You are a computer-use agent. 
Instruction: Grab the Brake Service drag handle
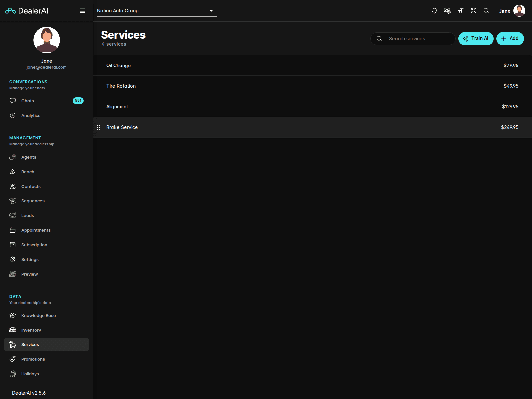[98, 127]
